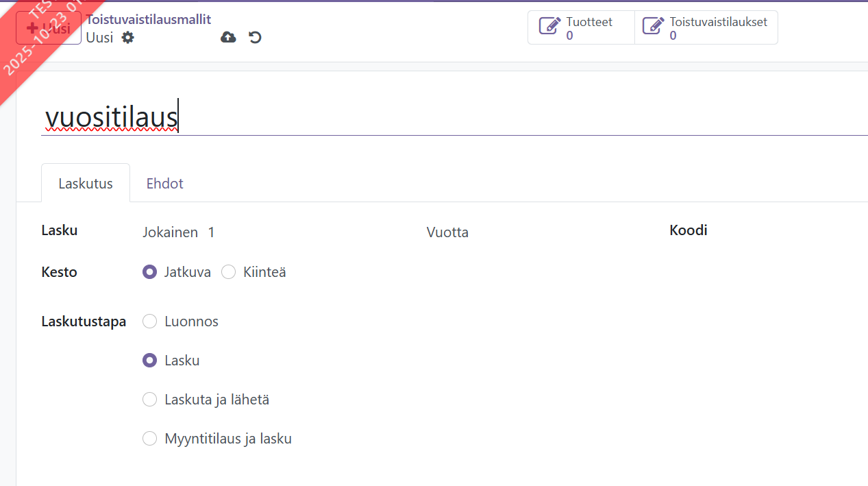
Task: Select the Laskutus tab
Action: coord(86,184)
